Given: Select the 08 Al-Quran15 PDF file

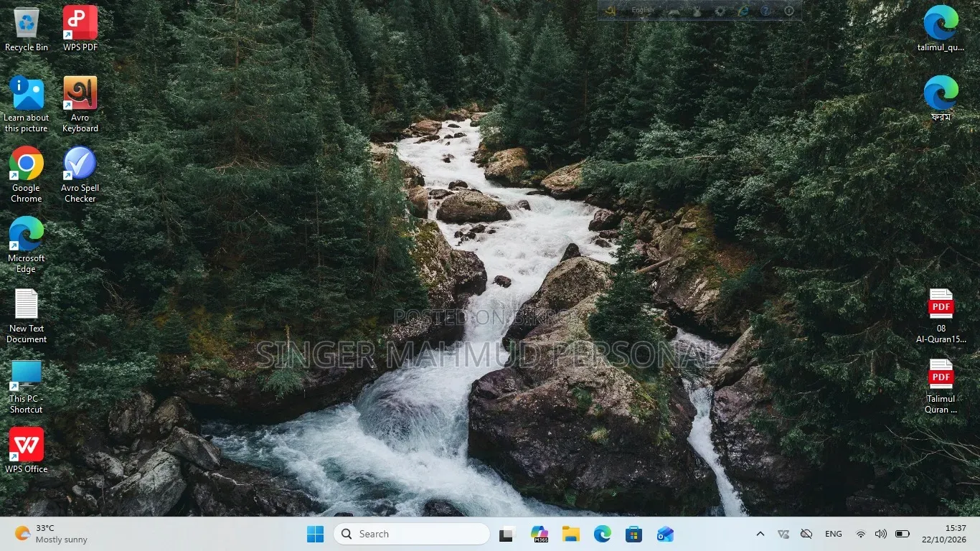Looking at the screenshot, I should (x=941, y=316).
